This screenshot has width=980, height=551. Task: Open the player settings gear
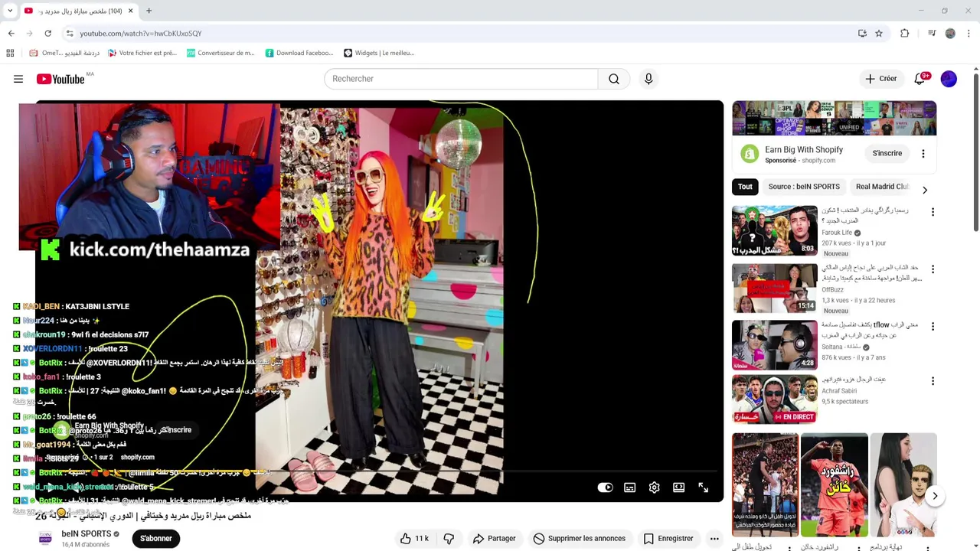pyautogui.click(x=654, y=487)
